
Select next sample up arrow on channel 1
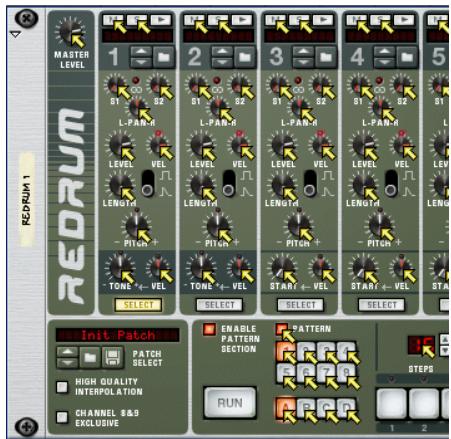(x=142, y=52)
